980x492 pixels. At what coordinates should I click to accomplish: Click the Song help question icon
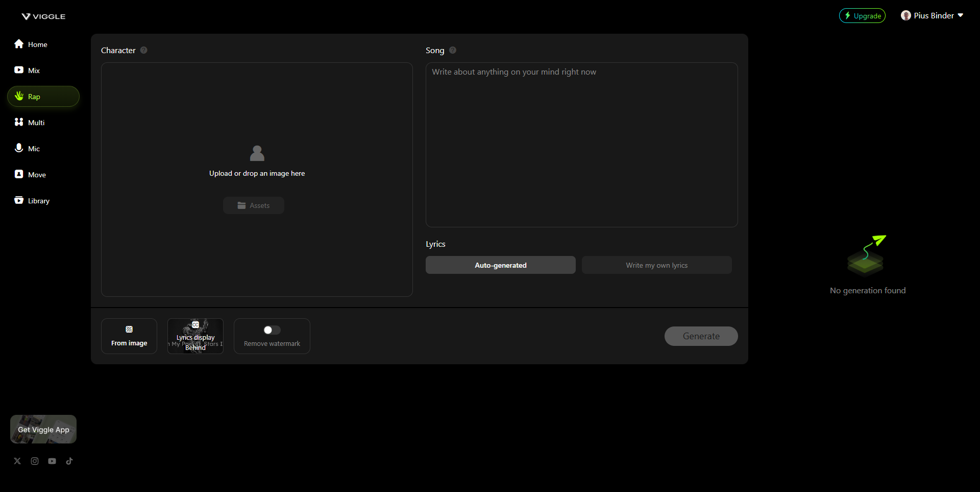tap(453, 50)
